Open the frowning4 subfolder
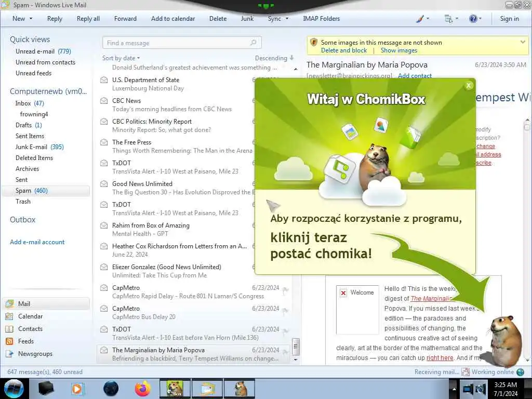The image size is (532, 399). 34,114
